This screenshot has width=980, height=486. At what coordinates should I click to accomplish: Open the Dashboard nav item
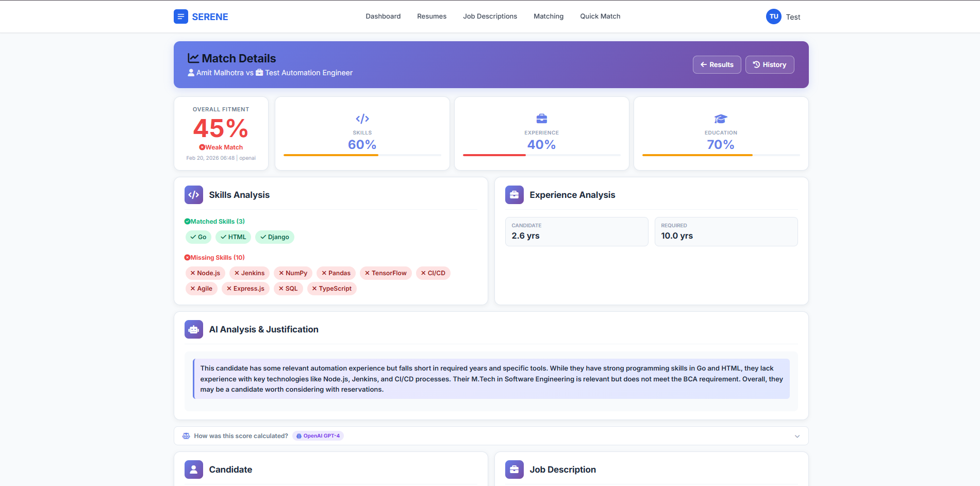coord(383,16)
